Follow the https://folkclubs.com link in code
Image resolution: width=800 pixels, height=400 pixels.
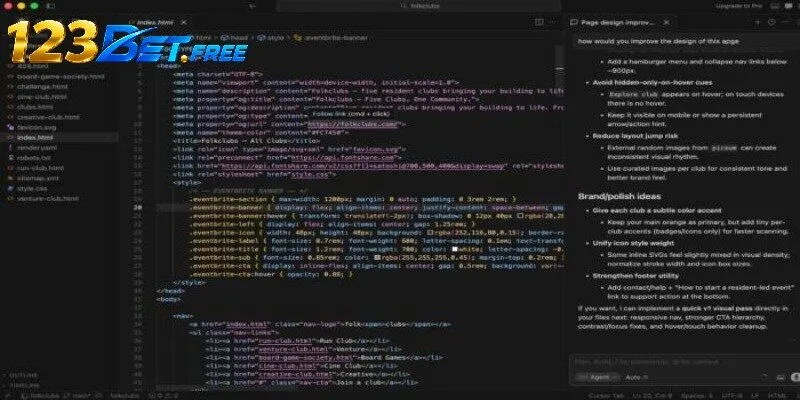(352, 124)
